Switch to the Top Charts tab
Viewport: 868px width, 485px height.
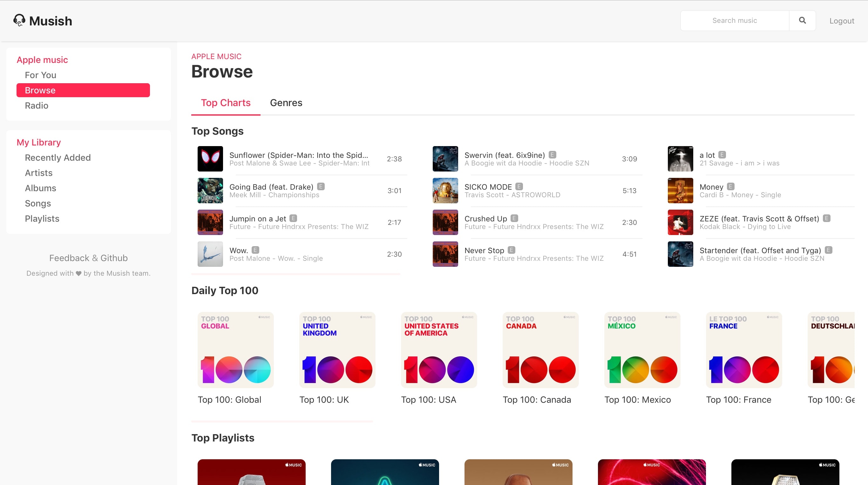(x=226, y=103)
